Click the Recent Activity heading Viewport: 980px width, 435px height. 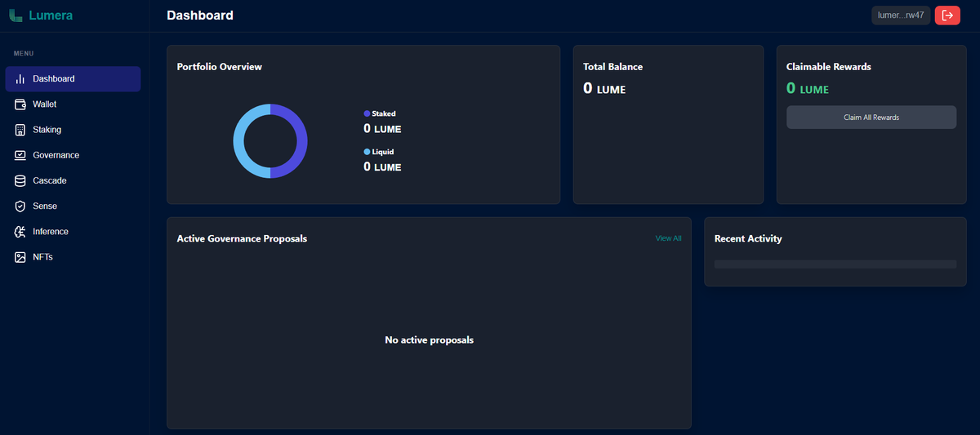(x=748, y=239)
